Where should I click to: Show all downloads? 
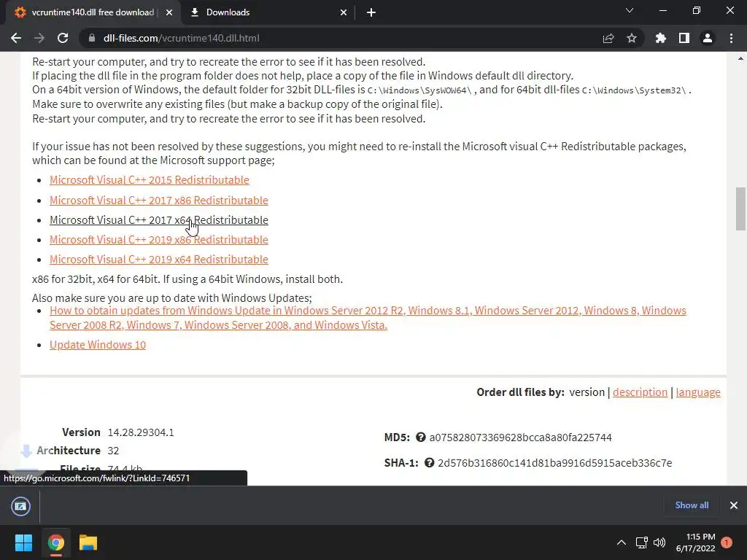click(692, 505)
